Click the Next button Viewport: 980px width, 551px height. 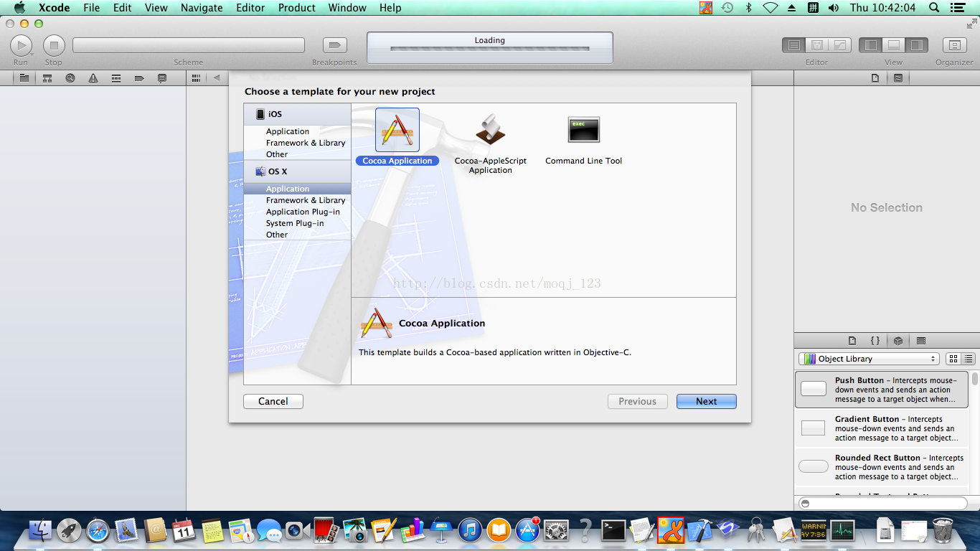pos(707,401)
